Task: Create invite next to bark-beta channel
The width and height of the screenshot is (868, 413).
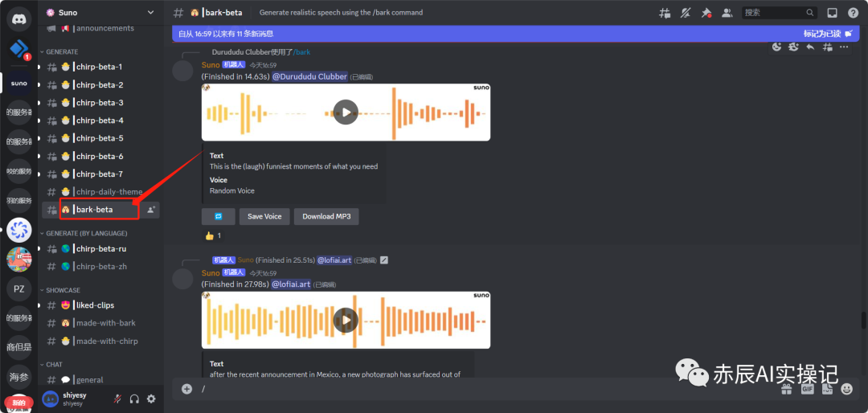Action: click(x=150, y=210)
